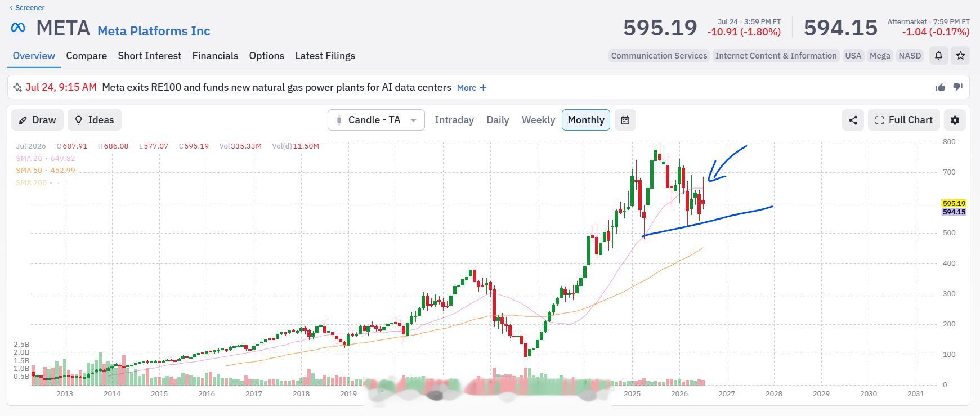
Task: Switch to Daily timeframe
Action: point(498,120)
